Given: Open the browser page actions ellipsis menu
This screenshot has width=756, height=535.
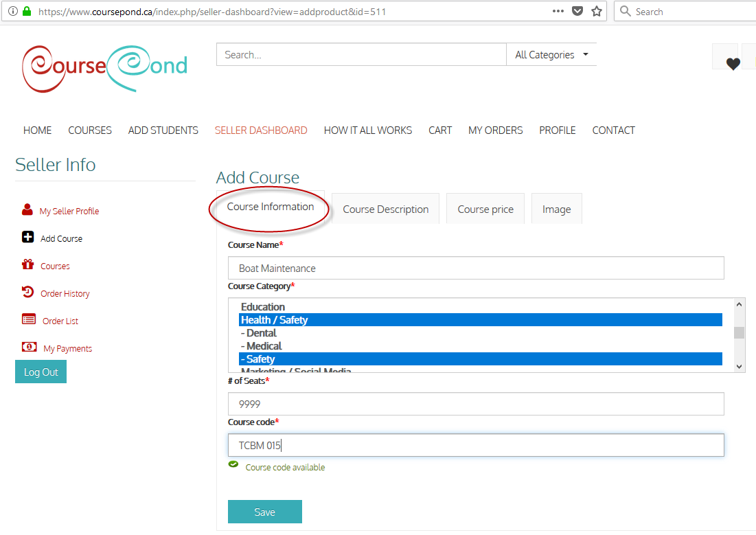Looking at the screenshot, I should (x=559, y=12).
